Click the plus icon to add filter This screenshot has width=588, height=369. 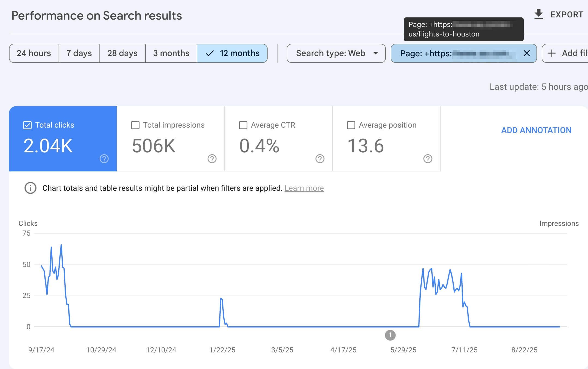552,53
